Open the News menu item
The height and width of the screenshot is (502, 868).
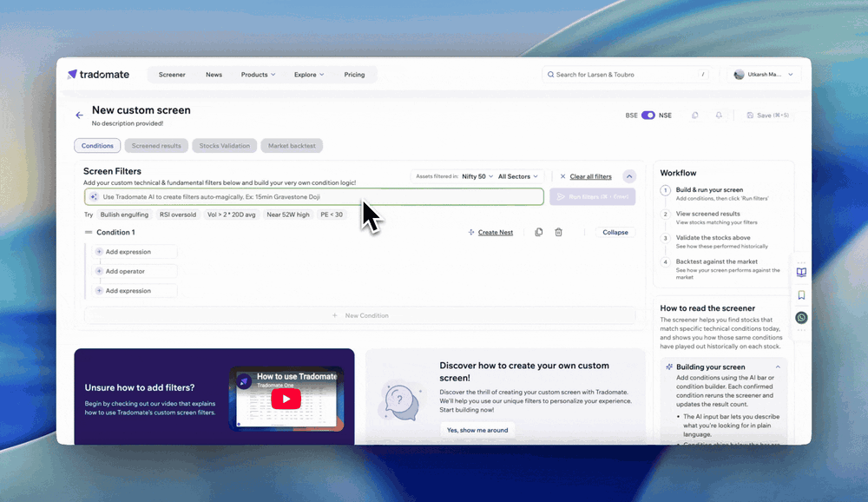(214, 74)
